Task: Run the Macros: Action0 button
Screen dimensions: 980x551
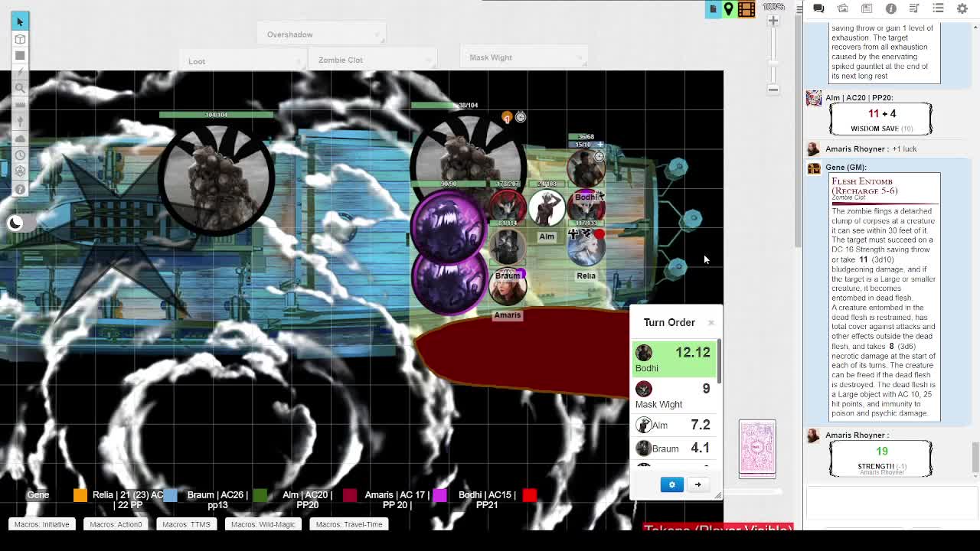Action: (116, 524)
